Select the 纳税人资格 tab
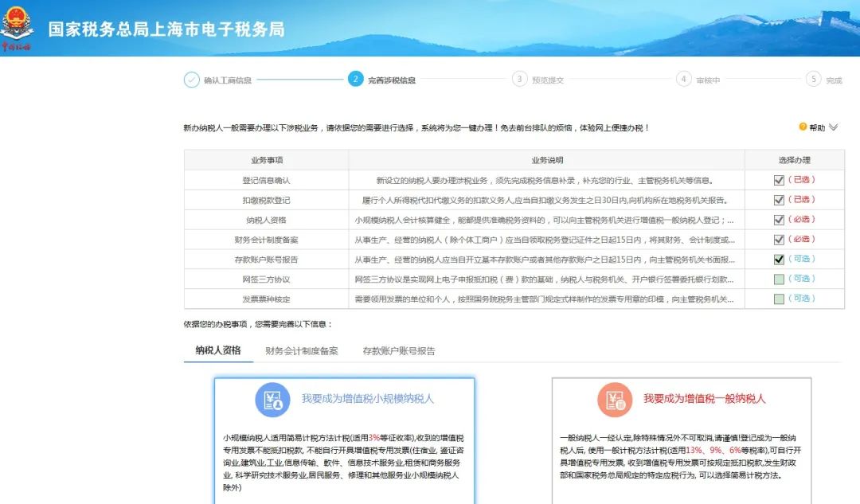Viewport: 860px width, 504px height. 218,350
